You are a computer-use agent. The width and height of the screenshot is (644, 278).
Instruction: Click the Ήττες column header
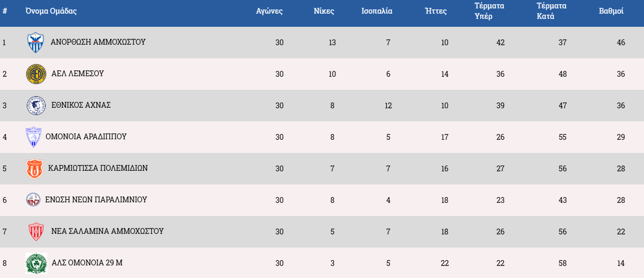point(436,11)
